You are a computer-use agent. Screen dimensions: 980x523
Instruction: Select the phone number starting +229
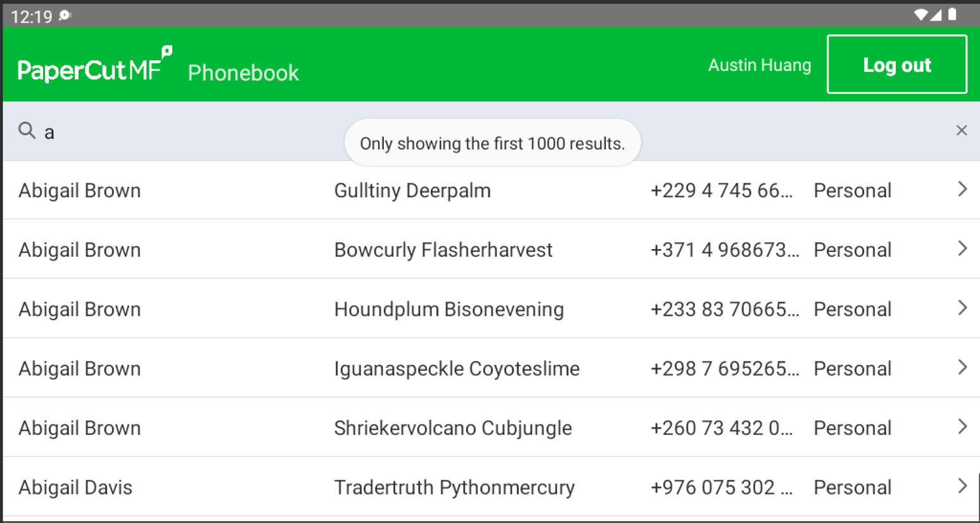[722, 191]
